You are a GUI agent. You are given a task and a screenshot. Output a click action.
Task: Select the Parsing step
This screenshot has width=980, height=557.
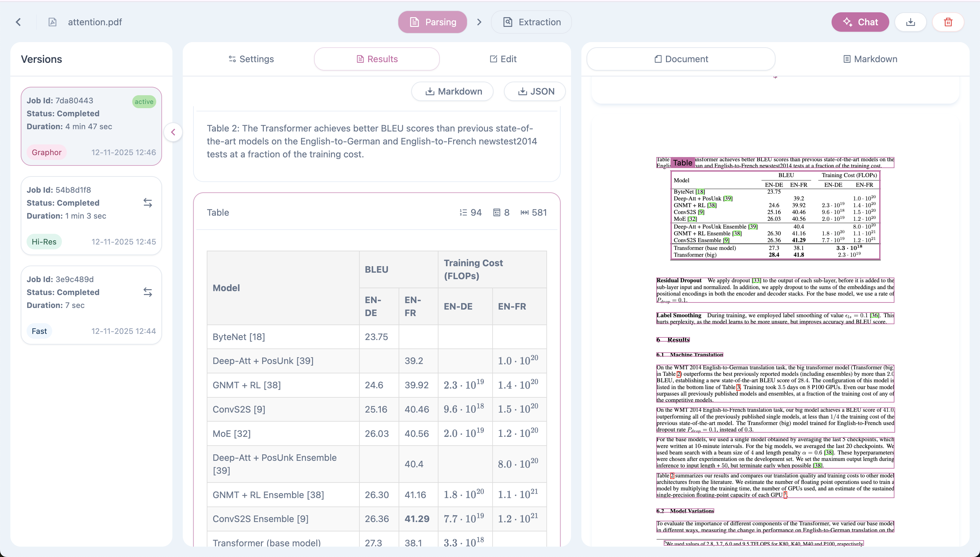433,22
